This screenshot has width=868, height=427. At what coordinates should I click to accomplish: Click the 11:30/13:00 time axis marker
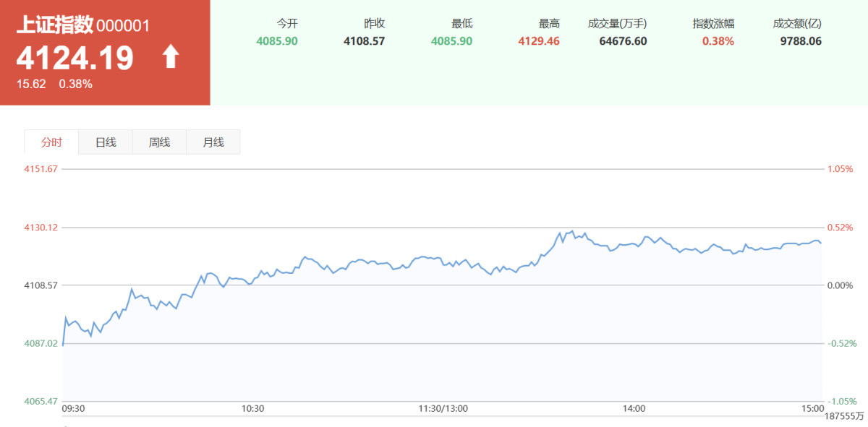[443, 408]
